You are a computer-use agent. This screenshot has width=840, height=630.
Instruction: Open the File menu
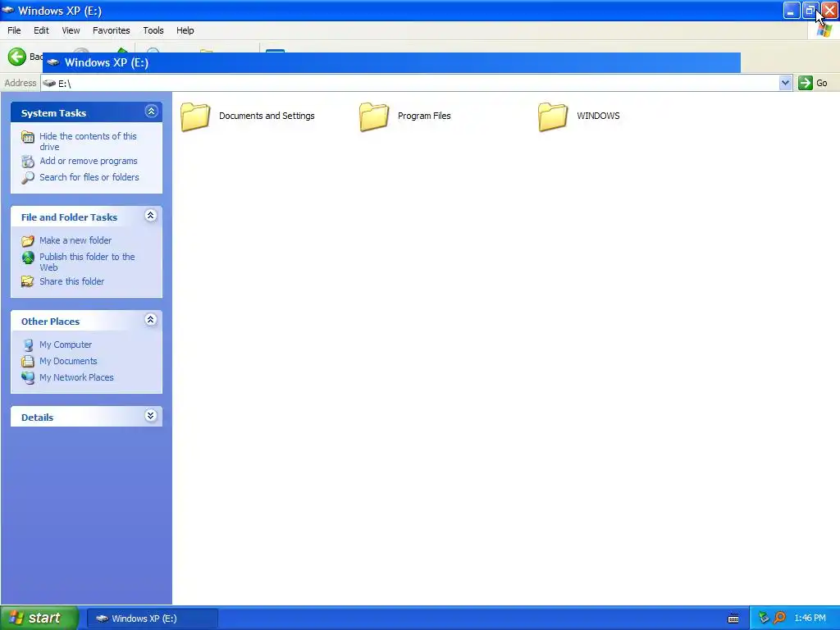(x=14, y=30)
